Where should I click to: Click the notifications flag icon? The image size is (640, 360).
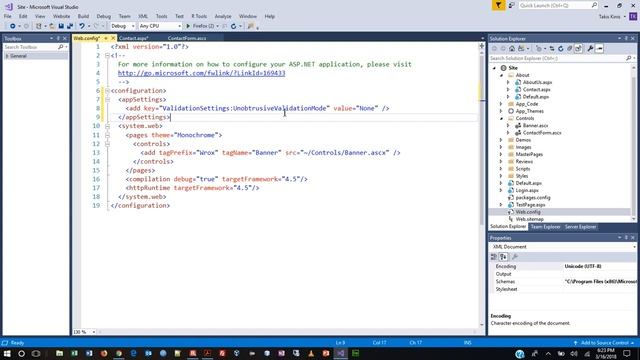(x=498, y=5)
